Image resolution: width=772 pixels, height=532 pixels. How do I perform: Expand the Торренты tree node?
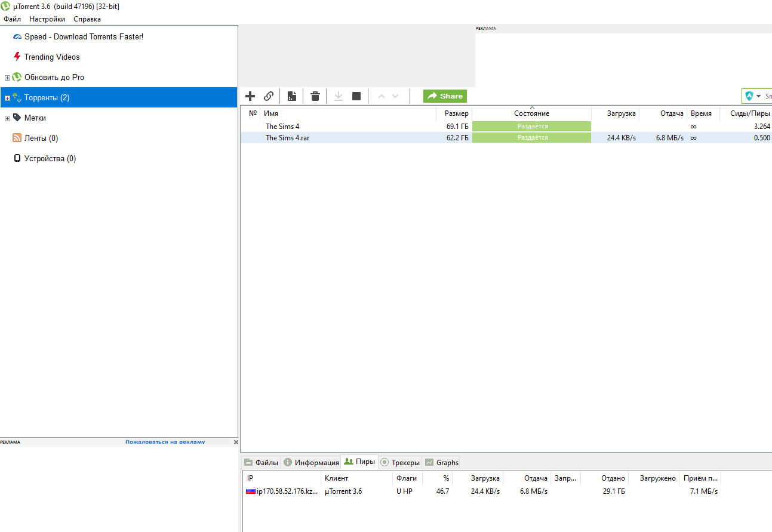tap(7, 98)
